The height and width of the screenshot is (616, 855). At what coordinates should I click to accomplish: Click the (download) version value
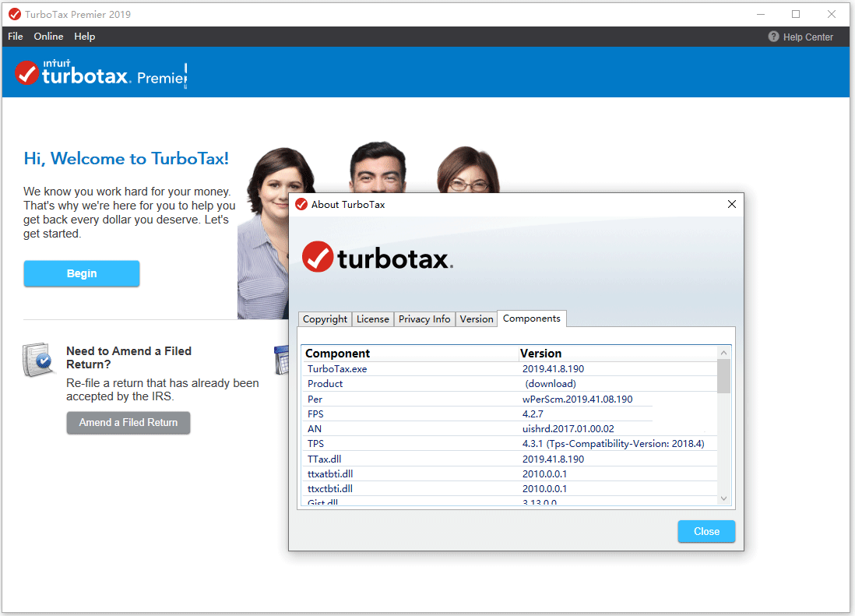551,384
